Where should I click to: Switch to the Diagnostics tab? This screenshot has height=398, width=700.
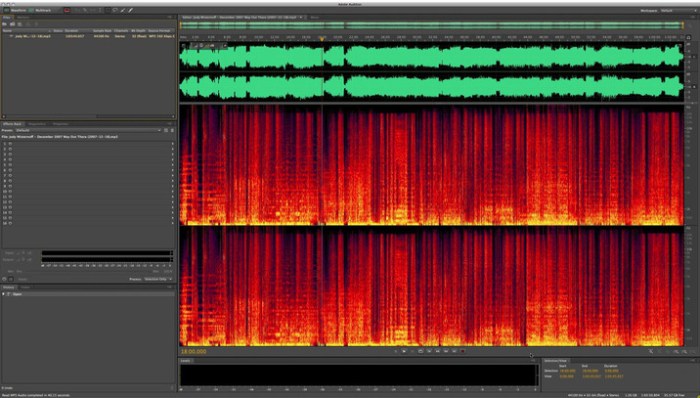click(x=37, y=124)
